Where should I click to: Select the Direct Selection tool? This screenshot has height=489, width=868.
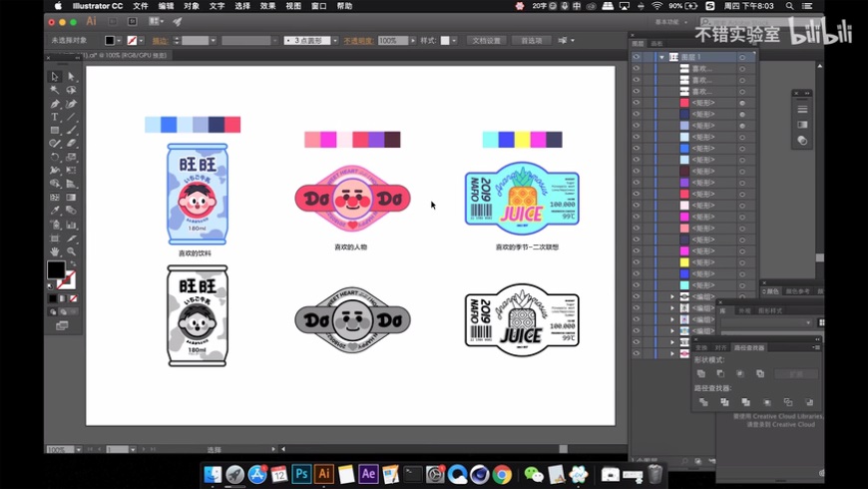(x=72, y=77)
